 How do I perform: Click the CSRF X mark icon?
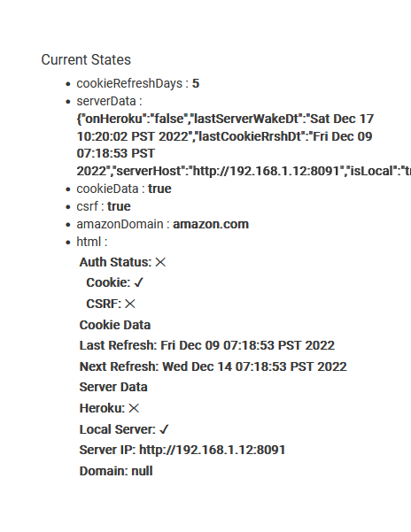tap(130, 304)
